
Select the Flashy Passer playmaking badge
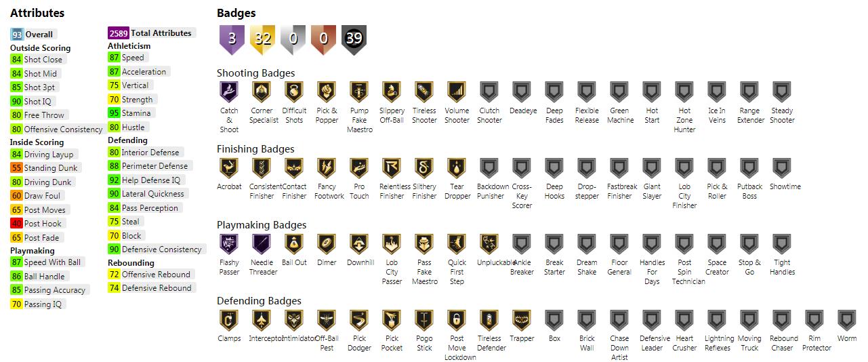coord(229,243)
